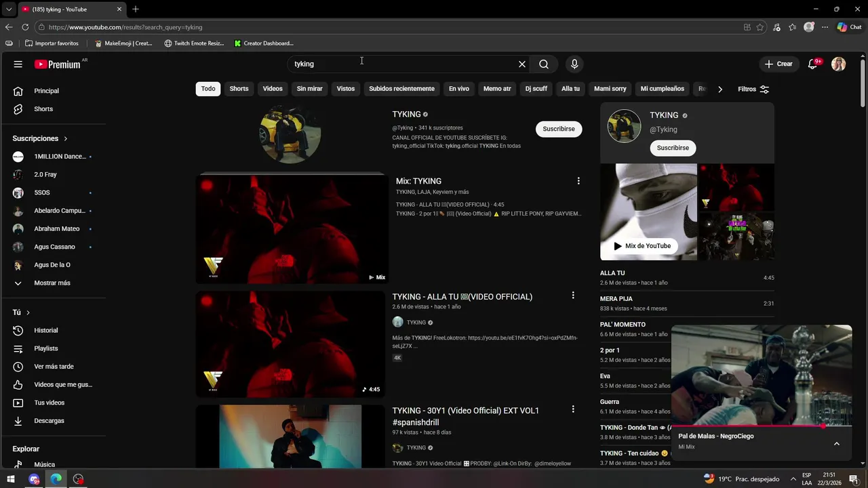The image size is (868, 488).
Task: Play ALLA TU from the side list
Action: (x=687, y=277)
